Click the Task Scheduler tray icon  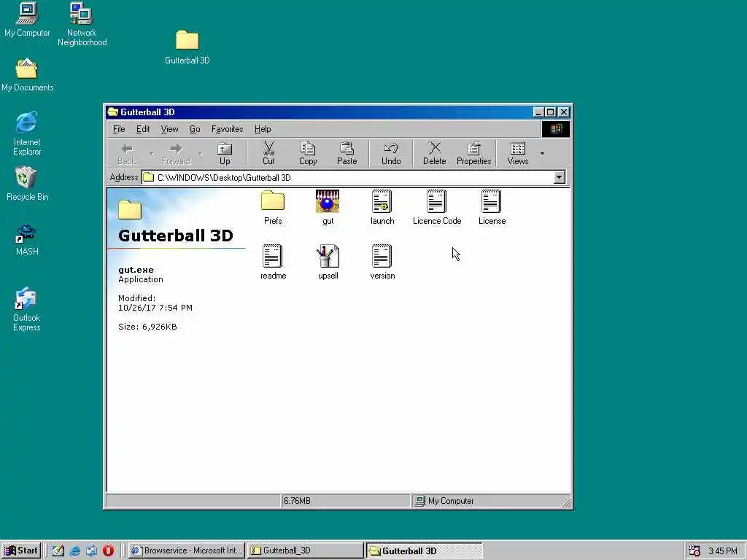(694, 551)
